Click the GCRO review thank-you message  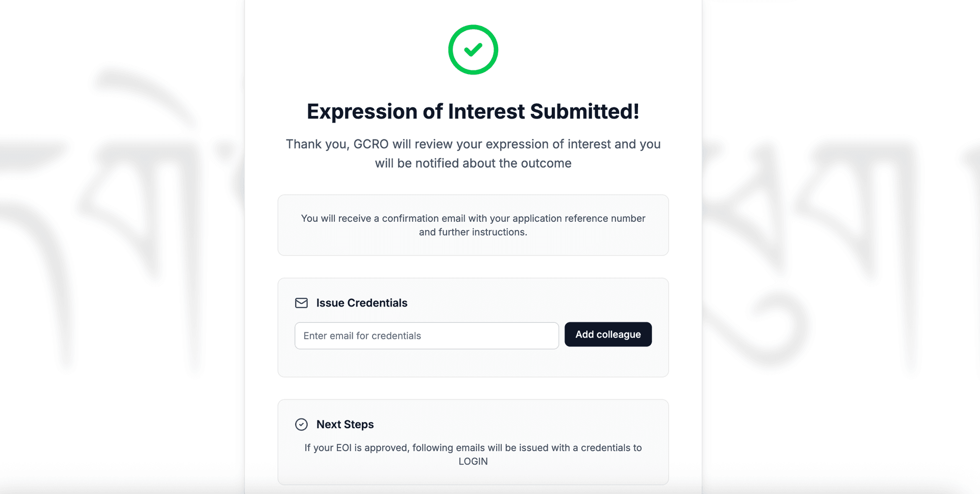(x=473, y=153)
